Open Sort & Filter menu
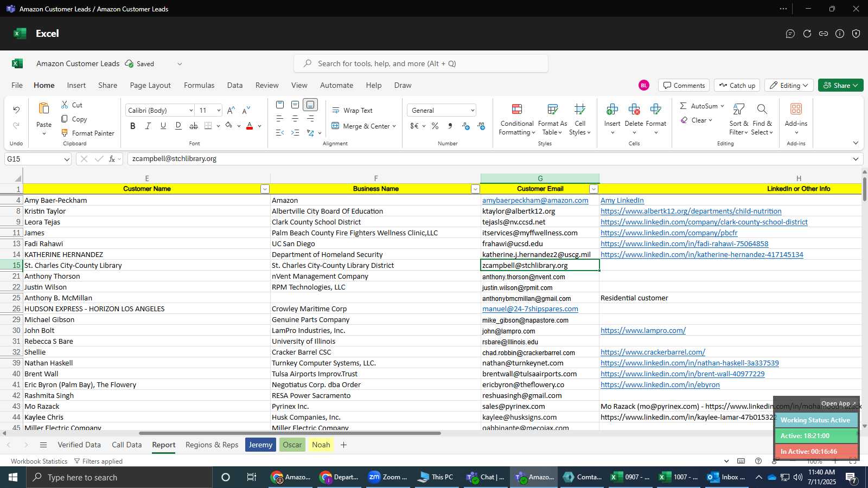 click(739, 119)
